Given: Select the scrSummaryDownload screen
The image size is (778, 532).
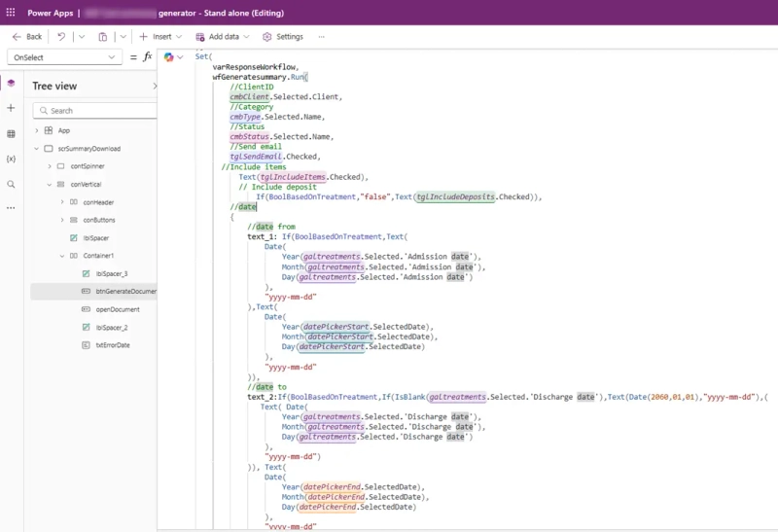Looking at the screenshot, I should (x=88, y=149).
